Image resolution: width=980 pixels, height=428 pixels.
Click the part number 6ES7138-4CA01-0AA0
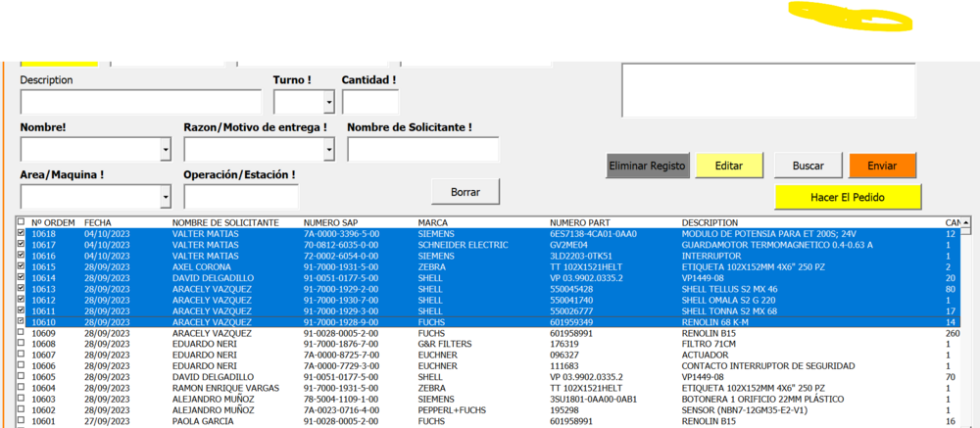click(593, 233)
